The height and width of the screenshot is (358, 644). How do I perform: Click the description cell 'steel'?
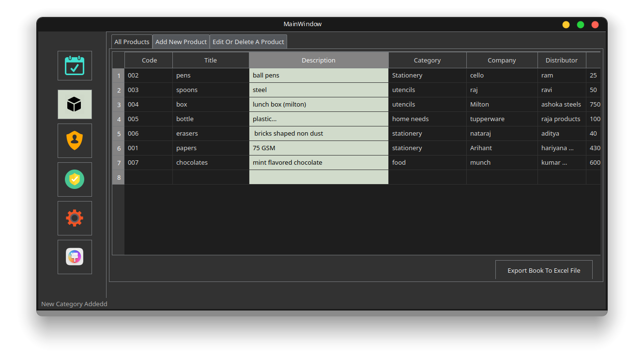coord(319,90)
